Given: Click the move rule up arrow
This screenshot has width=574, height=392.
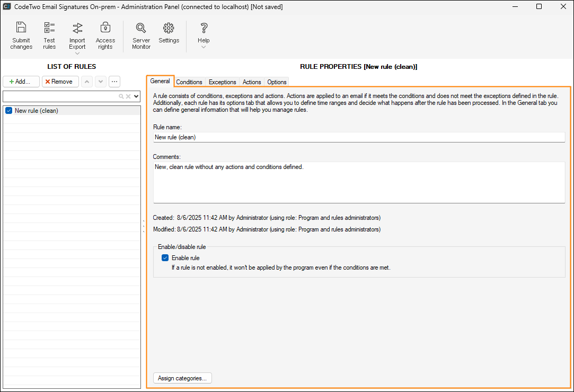Looking at the screenshot, I should 87,82.
